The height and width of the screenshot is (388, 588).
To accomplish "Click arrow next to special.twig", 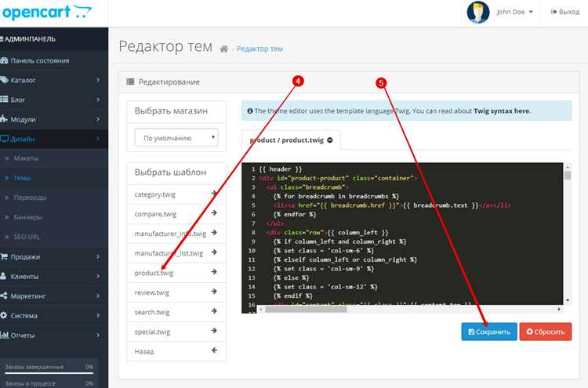I will tap(214, 330).
